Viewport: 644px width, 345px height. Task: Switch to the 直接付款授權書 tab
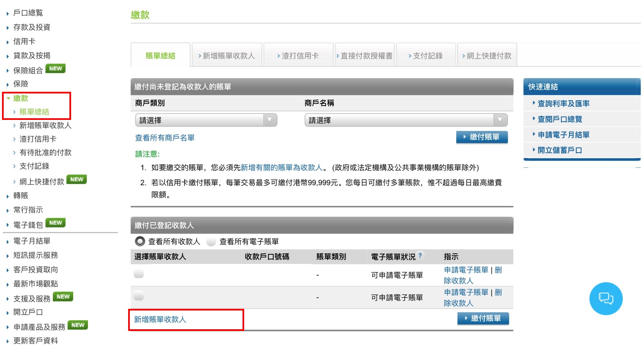tap(366, 55)
